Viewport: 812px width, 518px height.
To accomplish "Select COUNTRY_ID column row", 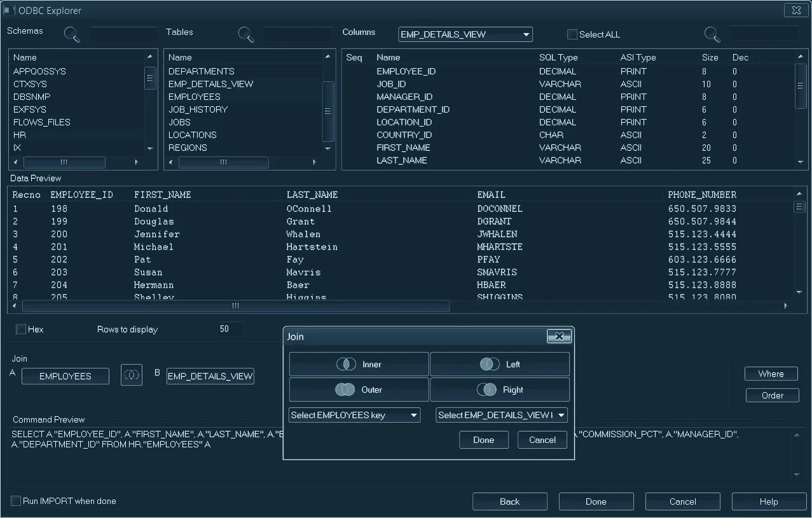I will click(569, 135).
